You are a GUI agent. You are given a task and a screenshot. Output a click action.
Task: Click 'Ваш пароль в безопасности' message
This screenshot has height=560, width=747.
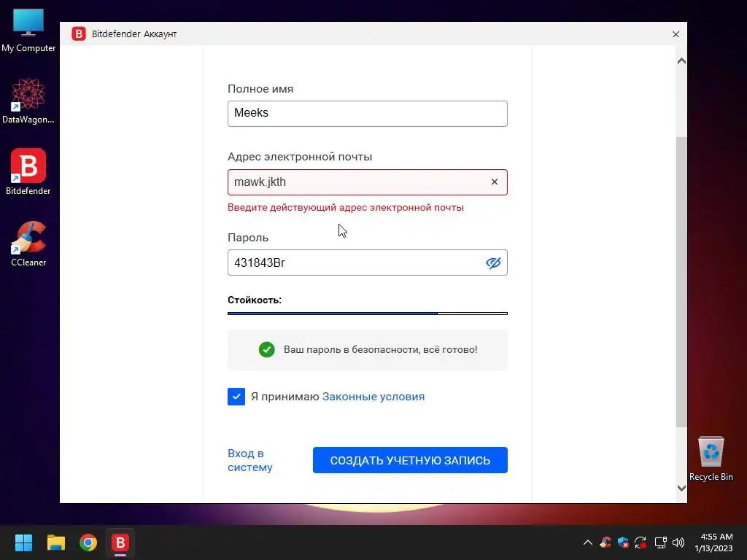click(x=380, y=349)
